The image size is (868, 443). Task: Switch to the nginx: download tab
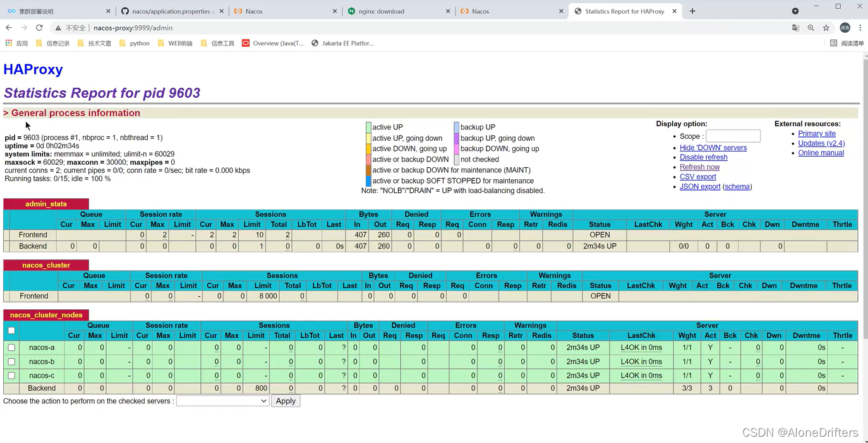(x=398, y=11)
